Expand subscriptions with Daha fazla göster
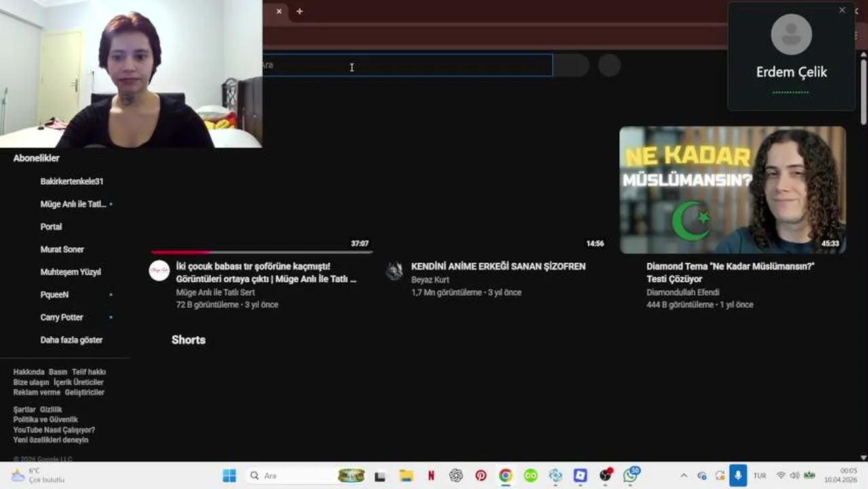Viewport: 868px width, 489px height. (71, 340)
